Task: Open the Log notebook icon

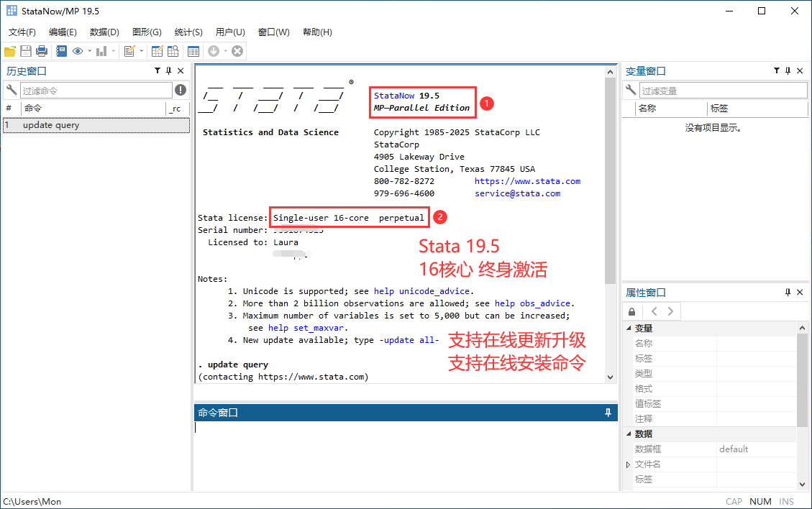Action: point(62,51)
